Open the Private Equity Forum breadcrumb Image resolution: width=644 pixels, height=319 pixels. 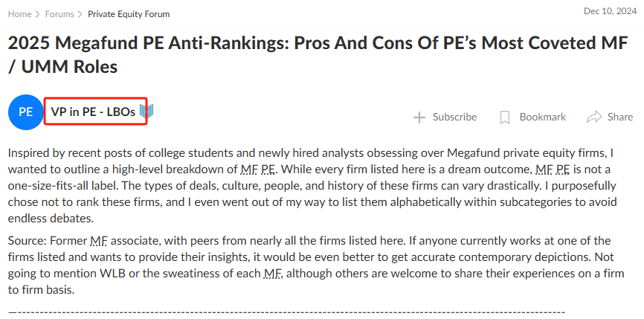pyautogui.click(x=129, y=14)
